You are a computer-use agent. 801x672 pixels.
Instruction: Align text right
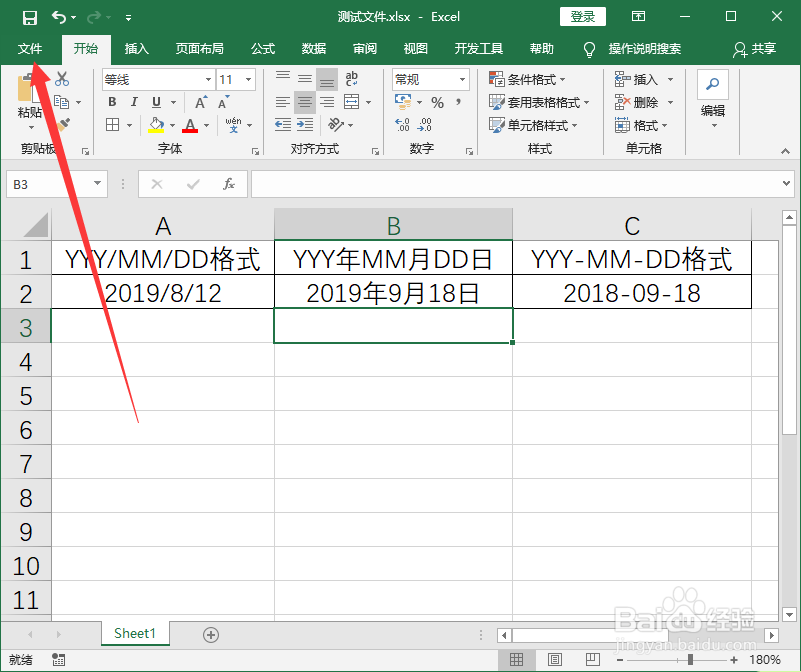point(327,102)
